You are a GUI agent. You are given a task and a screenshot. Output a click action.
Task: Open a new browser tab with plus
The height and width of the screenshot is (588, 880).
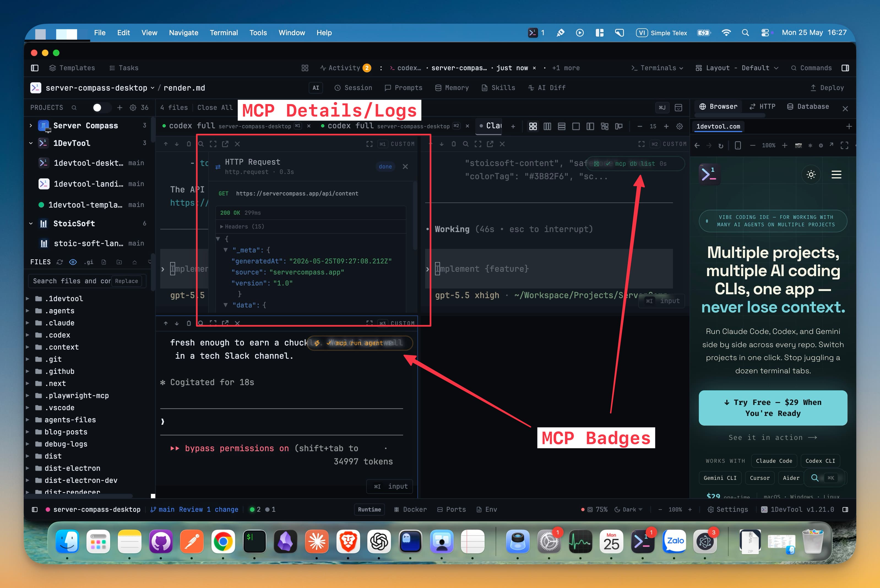(x=849, y=126)
